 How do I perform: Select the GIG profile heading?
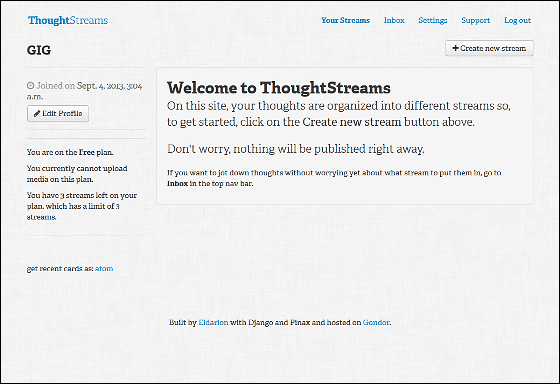tap(39, 50)
